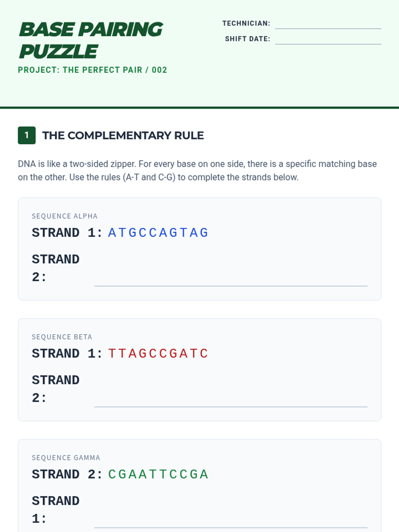Select the green CGAATTCCGA sequence
399x532 pixels.
[x=158, y=474]
